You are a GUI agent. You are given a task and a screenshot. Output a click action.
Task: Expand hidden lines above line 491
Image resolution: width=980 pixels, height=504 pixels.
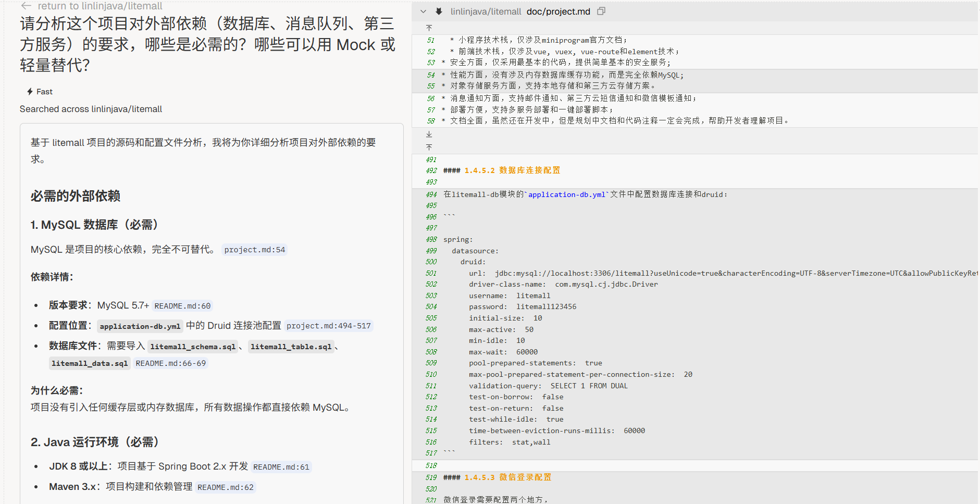click(429, 147)
